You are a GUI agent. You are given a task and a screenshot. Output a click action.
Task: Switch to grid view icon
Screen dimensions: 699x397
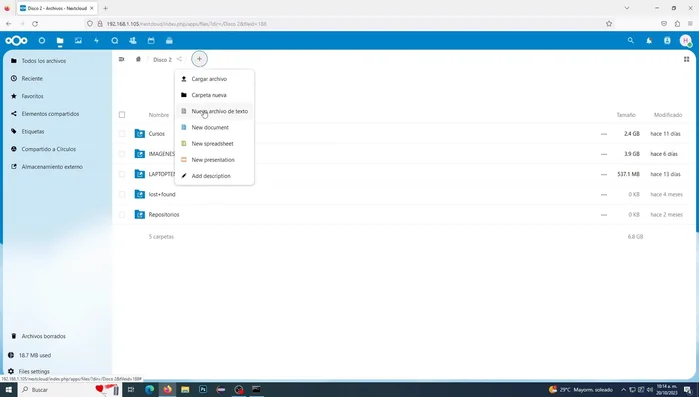point(687,59)
